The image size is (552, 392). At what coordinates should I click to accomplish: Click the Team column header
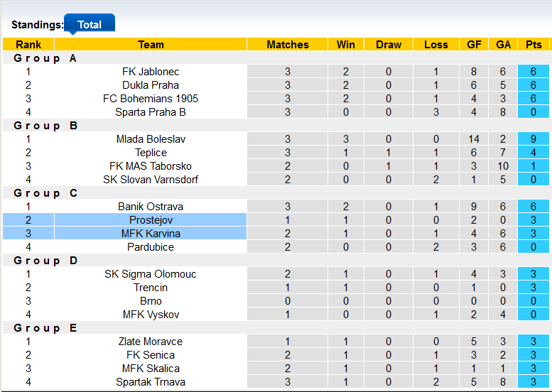(x=151, y=44)
